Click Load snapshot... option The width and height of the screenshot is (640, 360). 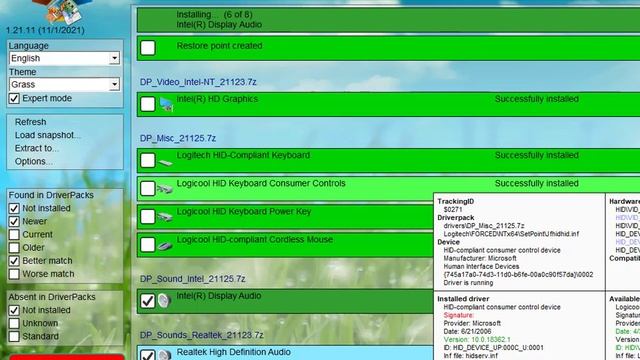[x=48, y=135]
